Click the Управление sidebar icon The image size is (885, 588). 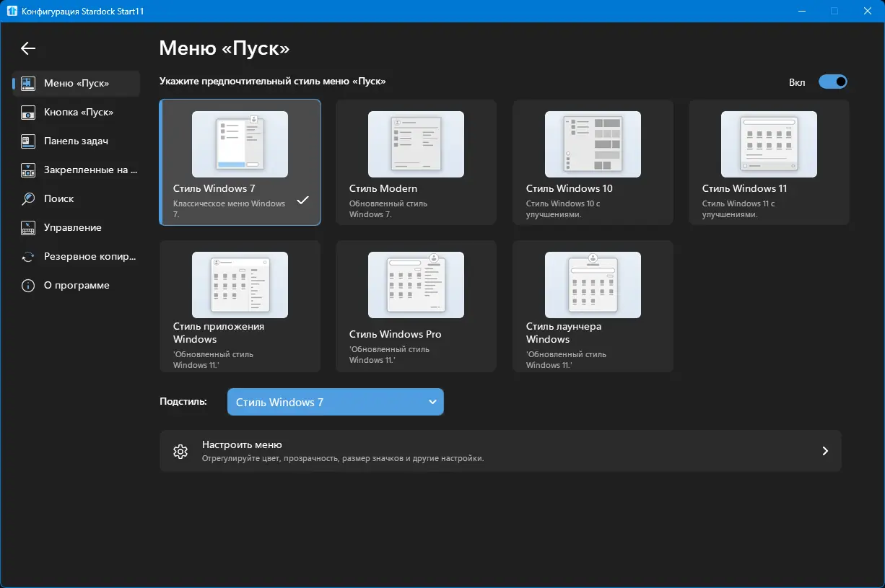pos(28,228)
